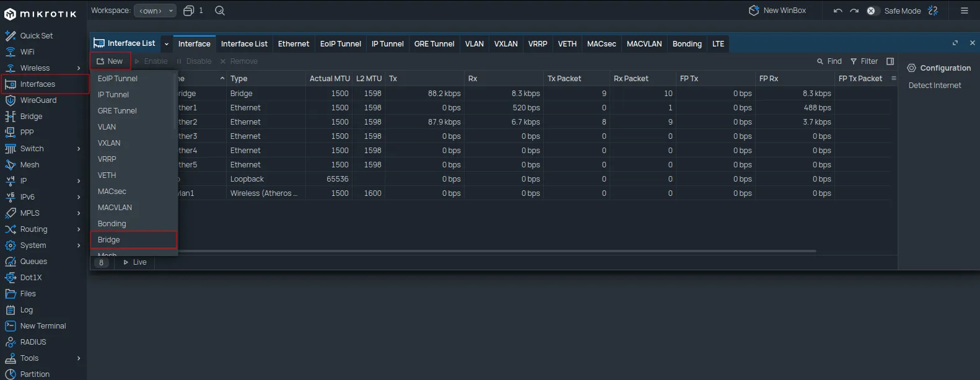Click the New Terminal icon

(x=11, y=326)
